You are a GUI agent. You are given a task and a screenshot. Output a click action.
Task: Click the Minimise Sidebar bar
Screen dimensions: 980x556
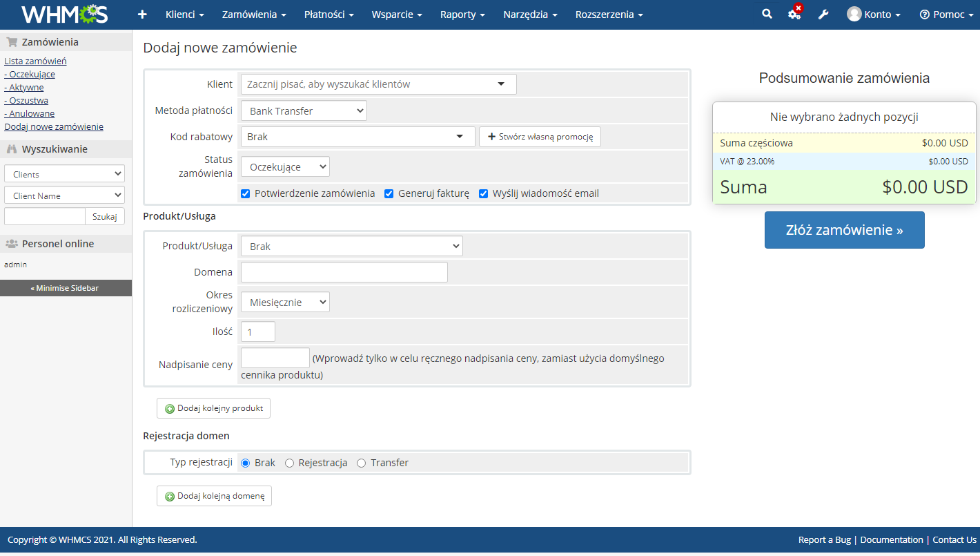coord(66,288)
